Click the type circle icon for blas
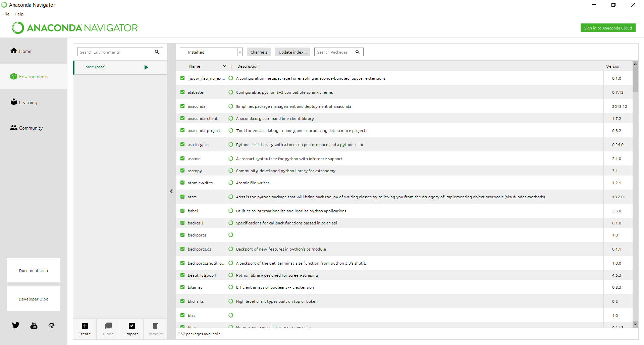The height and width of the screenshot is (345, 644). click(231, 315)
